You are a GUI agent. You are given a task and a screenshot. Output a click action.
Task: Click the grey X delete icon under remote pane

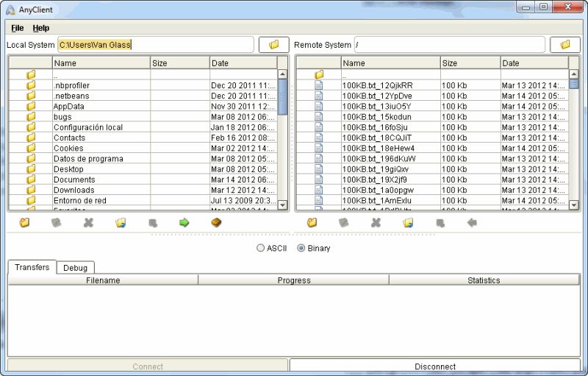pyautogui.click(x=376, y=222)
